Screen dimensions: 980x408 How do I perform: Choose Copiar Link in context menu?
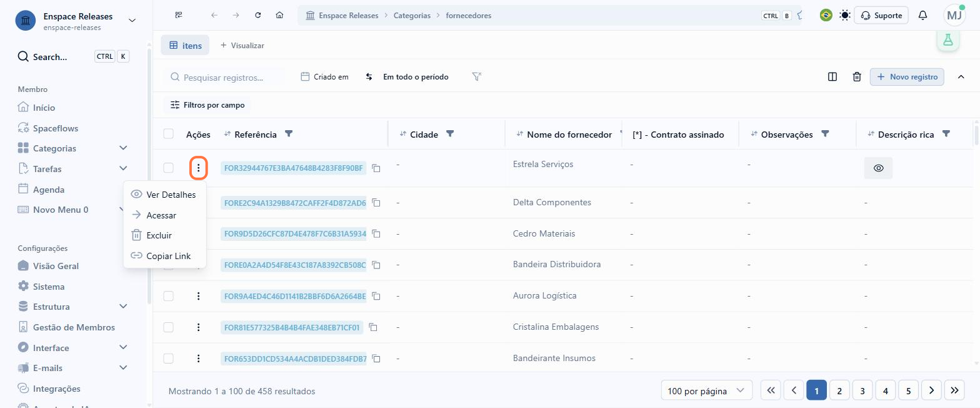click(164, 256)
